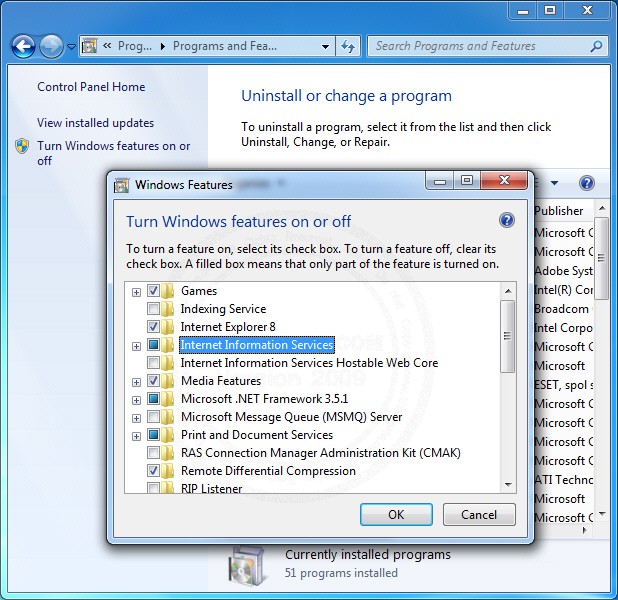Viewport: 618px width, 600px height.
Task: Open the View installed updates link
Action: click(95, 123)
